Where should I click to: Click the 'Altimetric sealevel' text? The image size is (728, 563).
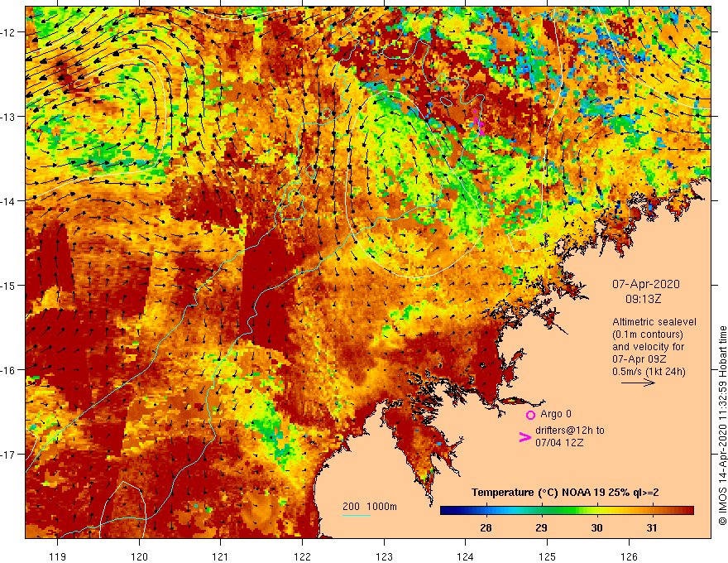pyautogui.click(x=654, y=321)
